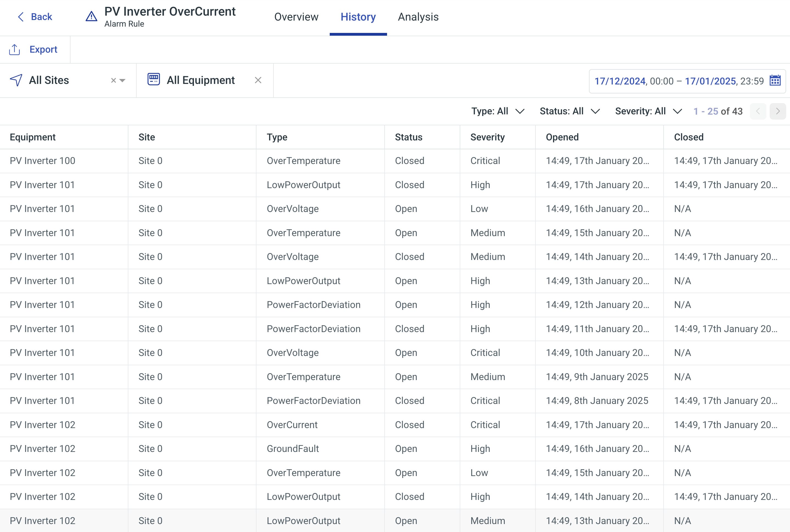Switch to the Analysis tab

coord(418,17)
